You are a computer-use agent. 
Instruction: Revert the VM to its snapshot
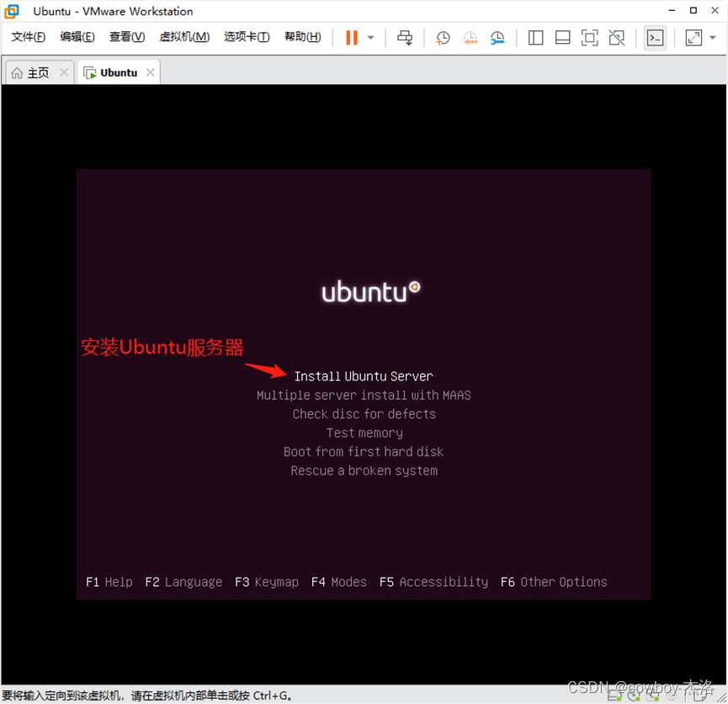tap(470, 37)
